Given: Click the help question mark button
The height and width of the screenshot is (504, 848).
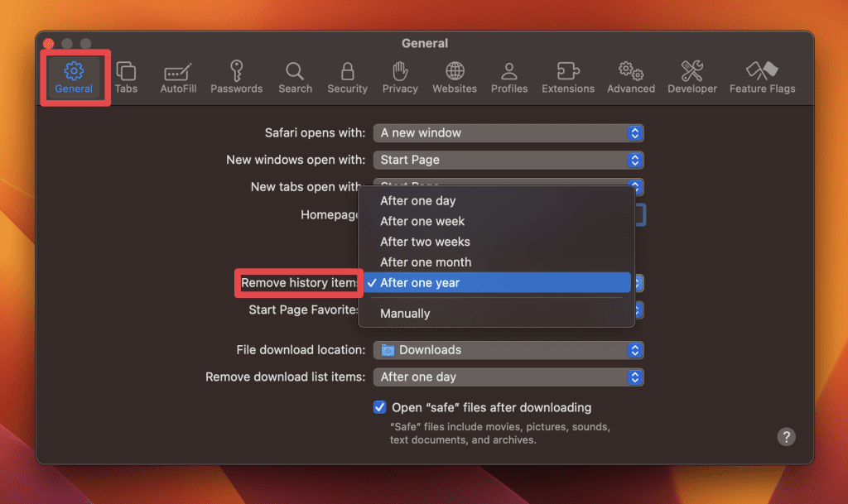Looking at the screenshot, I should 787,436.
